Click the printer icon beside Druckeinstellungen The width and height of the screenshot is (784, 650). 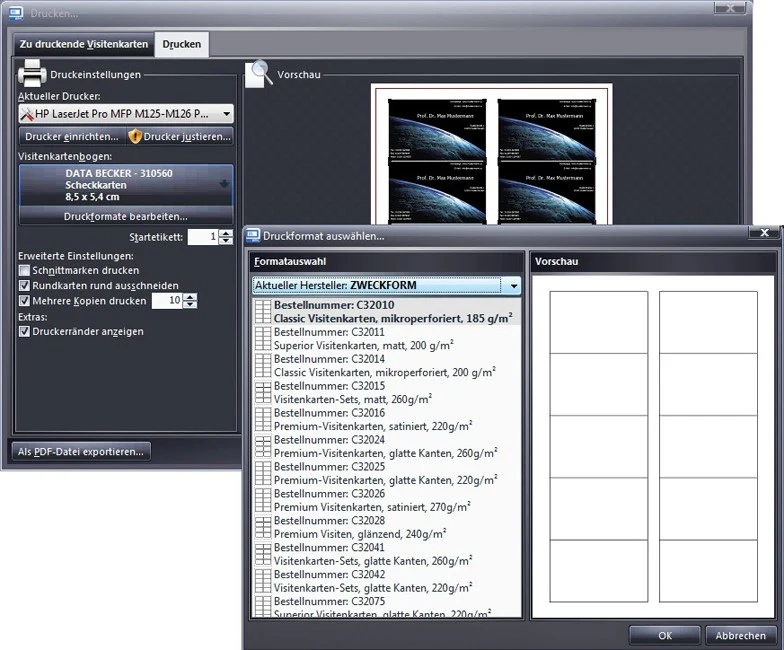tap(32, 73)
